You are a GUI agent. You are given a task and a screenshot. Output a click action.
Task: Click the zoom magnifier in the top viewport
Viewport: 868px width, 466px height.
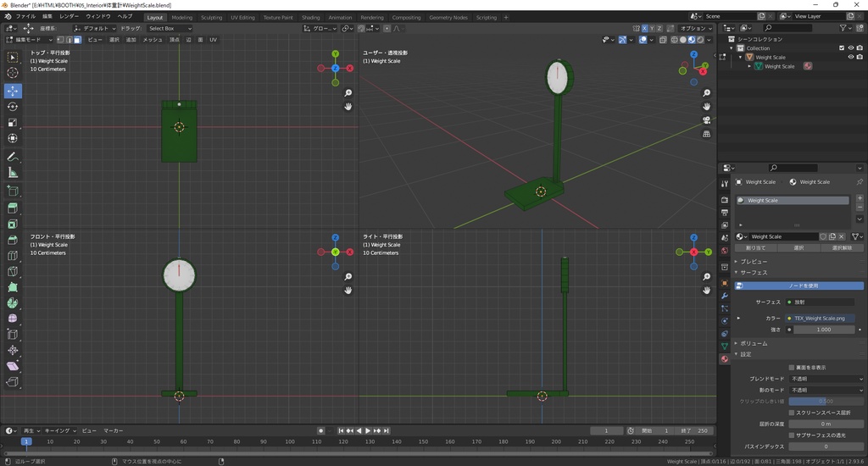click(x=348, y=93)
